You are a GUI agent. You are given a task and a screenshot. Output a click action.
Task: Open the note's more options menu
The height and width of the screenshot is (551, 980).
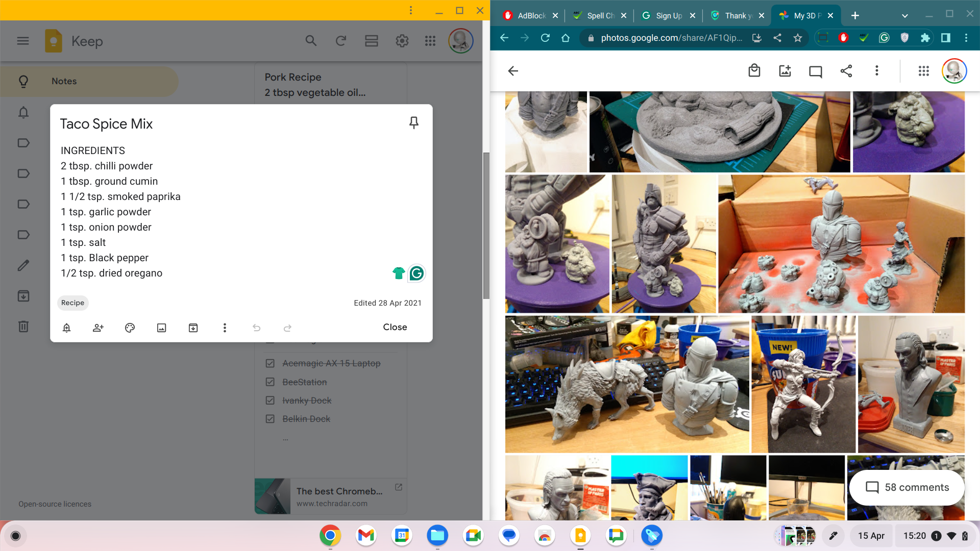(225, 328)
